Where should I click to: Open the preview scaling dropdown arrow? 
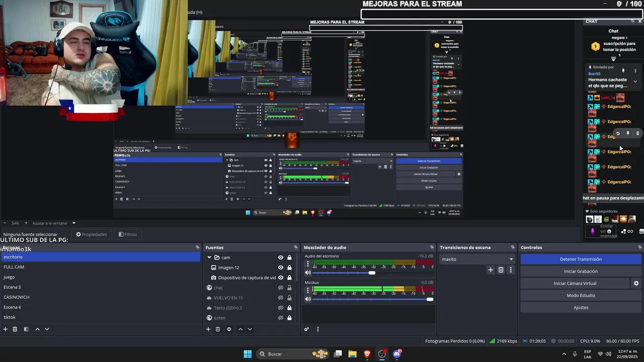point(73,223)
